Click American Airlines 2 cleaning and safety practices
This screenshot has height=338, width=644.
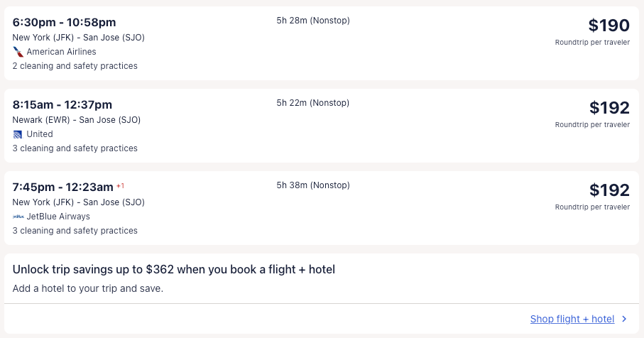(75, 66)
